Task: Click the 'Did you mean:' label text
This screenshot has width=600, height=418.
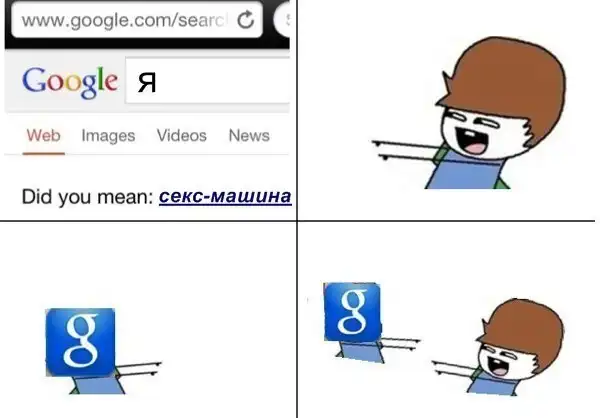Action: coord(87,197)
